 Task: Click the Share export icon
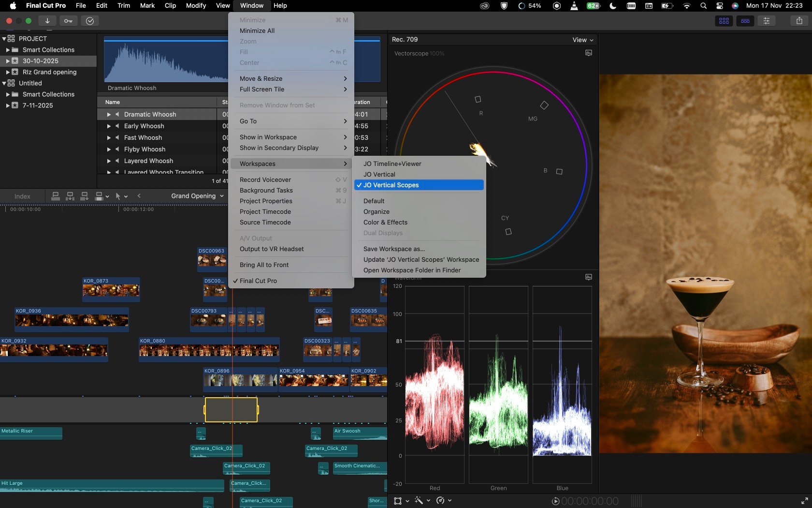coord(799,21)
